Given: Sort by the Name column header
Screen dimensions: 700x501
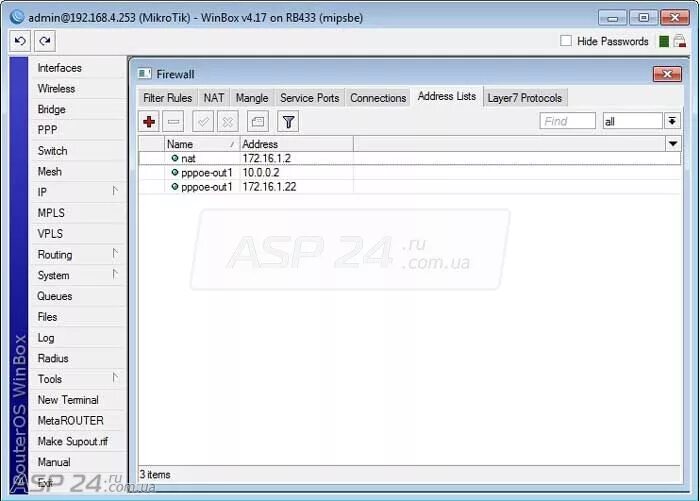Looking at the screenshot, I should [x=202, y=144].
